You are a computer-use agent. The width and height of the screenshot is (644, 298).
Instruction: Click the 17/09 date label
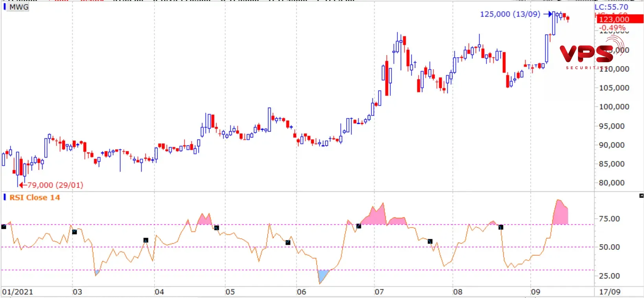tap(609, 292)
